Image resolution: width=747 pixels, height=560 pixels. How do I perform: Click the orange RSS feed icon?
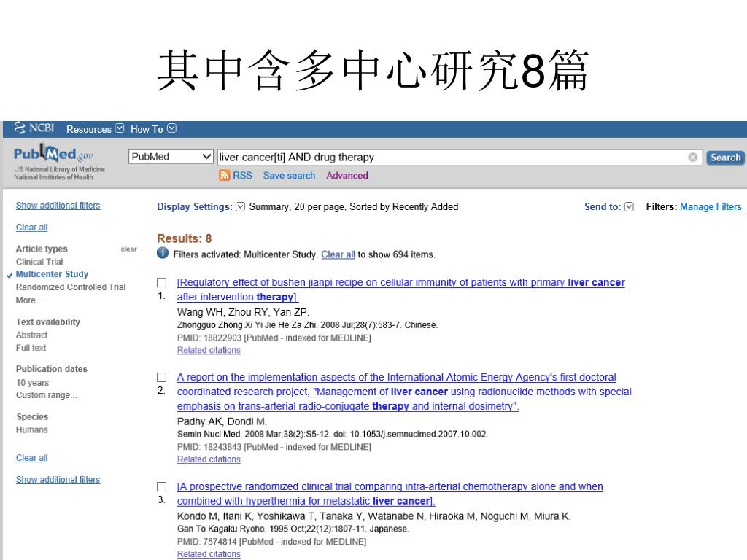(x=224, y=175)
